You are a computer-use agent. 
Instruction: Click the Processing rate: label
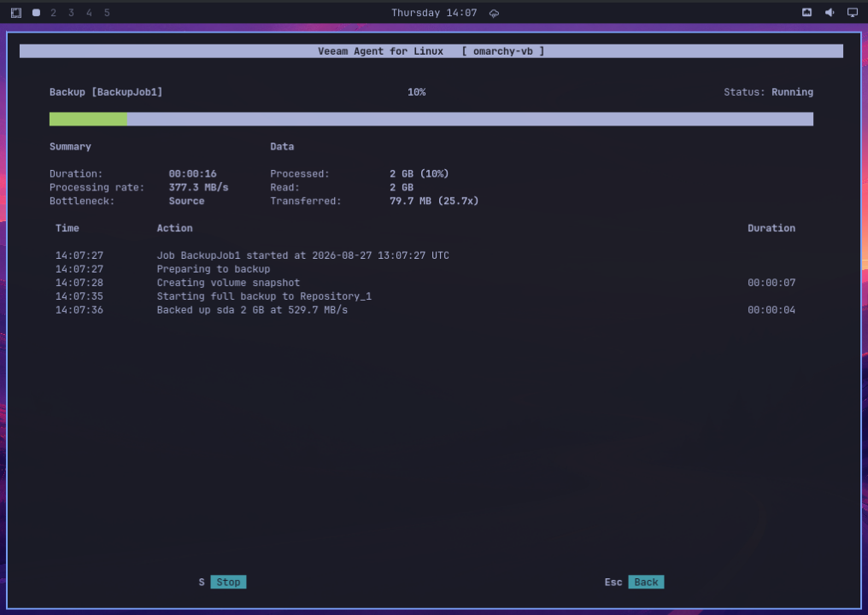coord(97,187)
